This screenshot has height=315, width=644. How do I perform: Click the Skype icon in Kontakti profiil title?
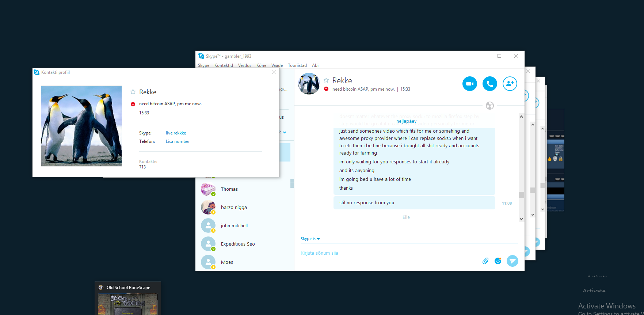click(37, 72)
